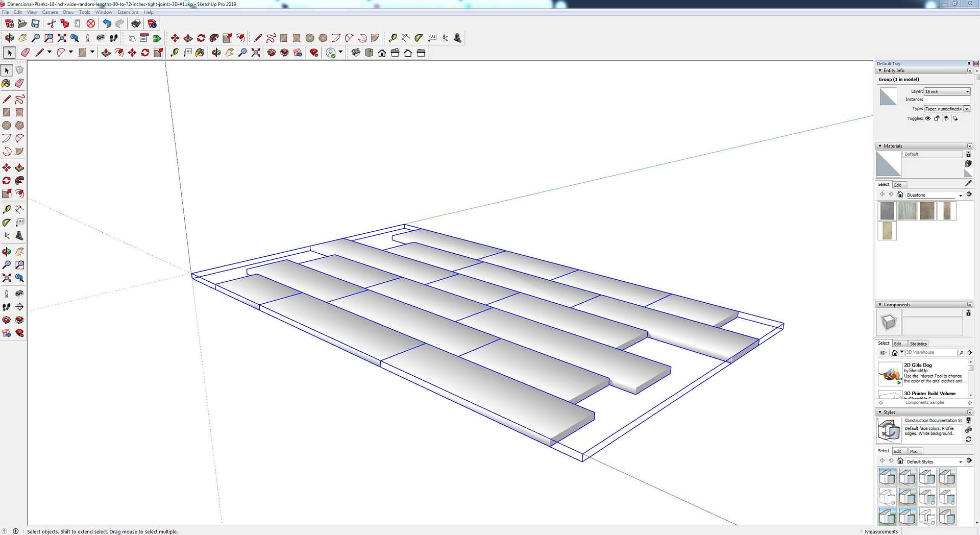Choose the Walk footprints tool in left toolbar
Viewport: 980px width, 535px height.
(x=7, y=307)
